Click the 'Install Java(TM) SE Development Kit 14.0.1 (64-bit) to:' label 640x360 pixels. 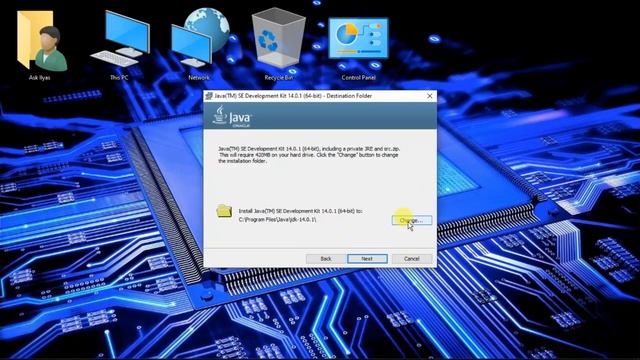(x=300, y=211)
